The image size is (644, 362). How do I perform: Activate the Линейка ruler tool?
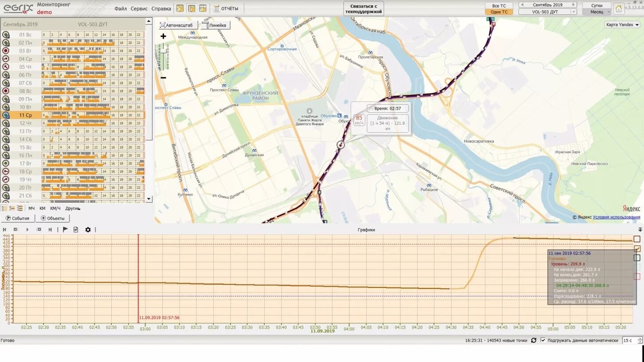click(x=215, y=25)
